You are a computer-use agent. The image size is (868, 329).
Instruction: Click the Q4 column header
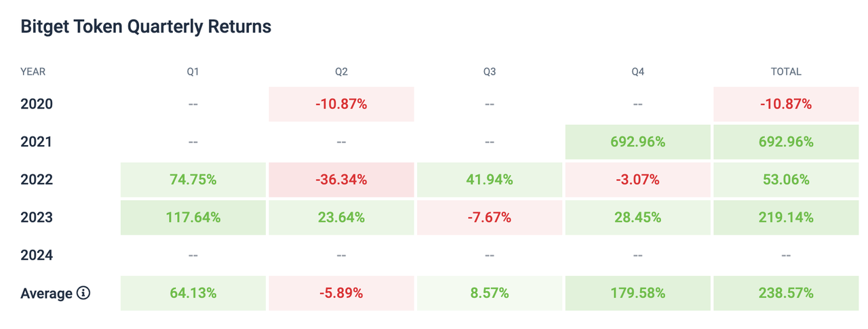(x=637, y=71)
